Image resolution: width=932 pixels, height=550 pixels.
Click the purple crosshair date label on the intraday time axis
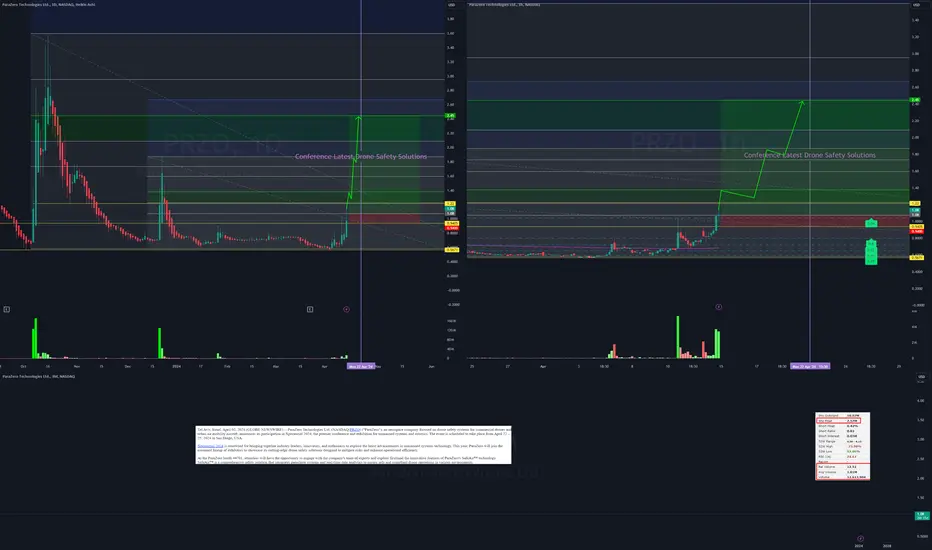pos(810,366)
